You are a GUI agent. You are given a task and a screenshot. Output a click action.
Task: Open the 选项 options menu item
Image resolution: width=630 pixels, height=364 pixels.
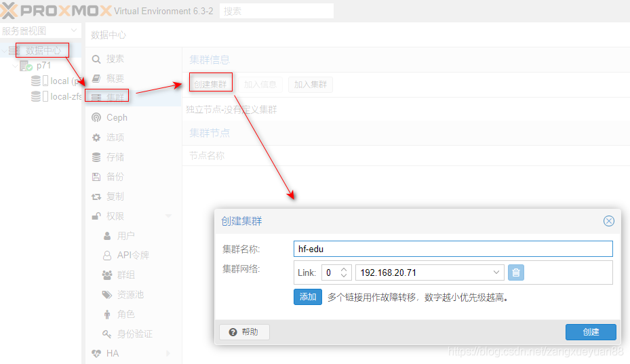[x=134, y=138]
